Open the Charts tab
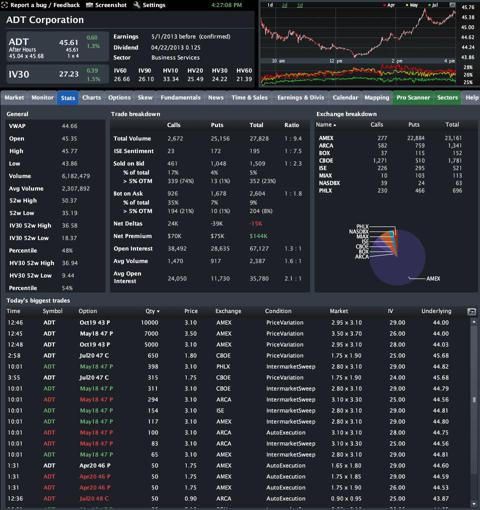Viewport: 480px width, 510px height. pos(92,98)
